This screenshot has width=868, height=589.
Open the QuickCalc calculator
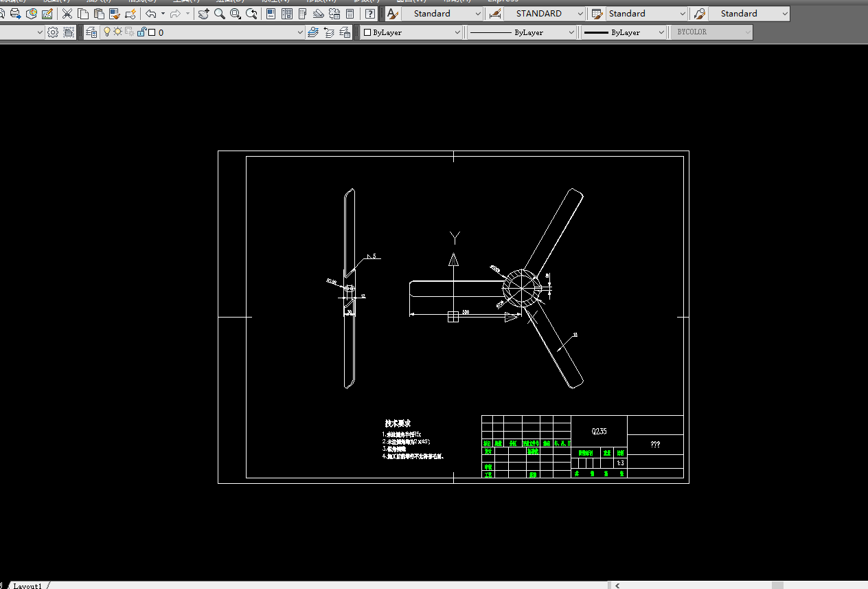tap(350, 14)
